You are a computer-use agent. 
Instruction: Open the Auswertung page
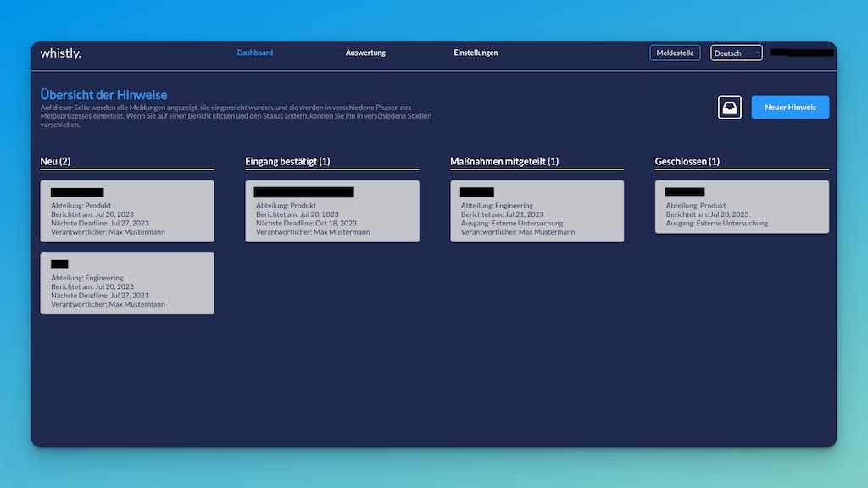coord(365,53)
